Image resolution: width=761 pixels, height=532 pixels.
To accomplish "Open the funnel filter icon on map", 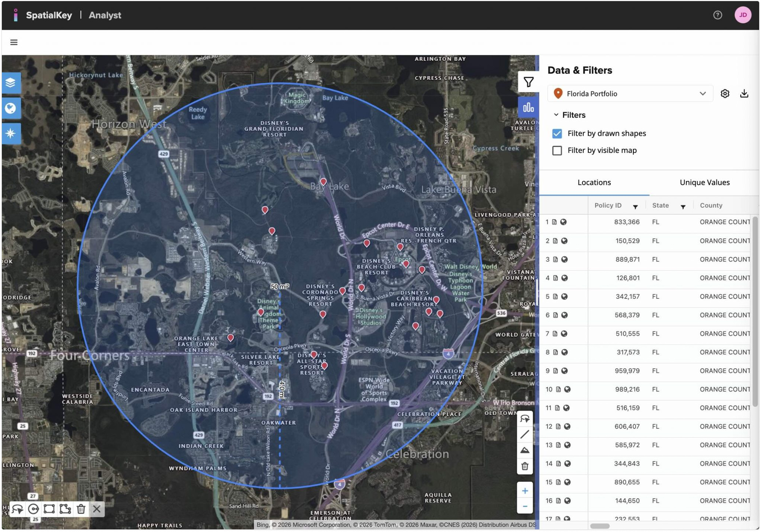I will (528, 82).
